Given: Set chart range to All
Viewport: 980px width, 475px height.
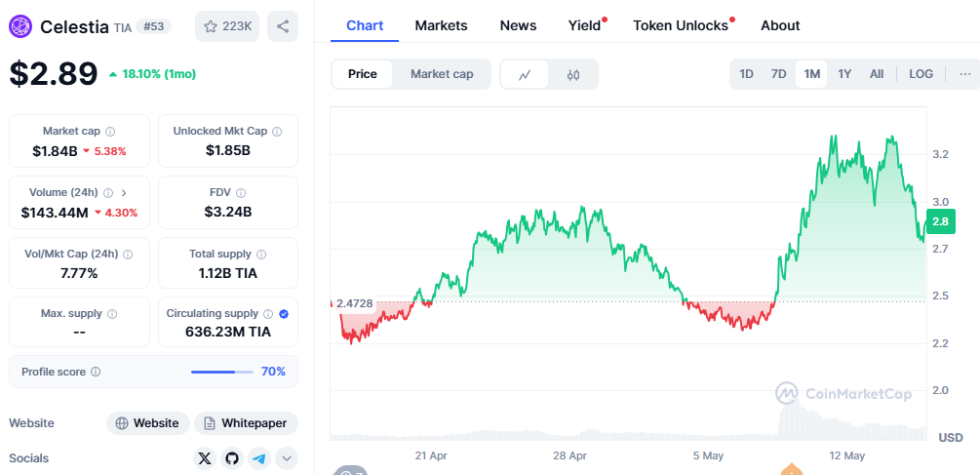Looking at the screenshot, I should point(877,74).
